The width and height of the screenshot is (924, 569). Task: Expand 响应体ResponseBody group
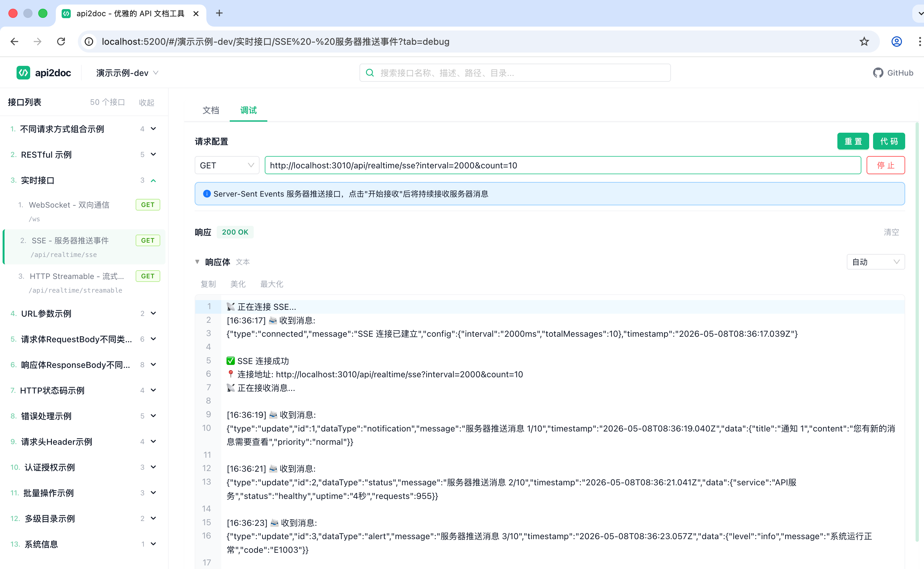pos(153,364)
